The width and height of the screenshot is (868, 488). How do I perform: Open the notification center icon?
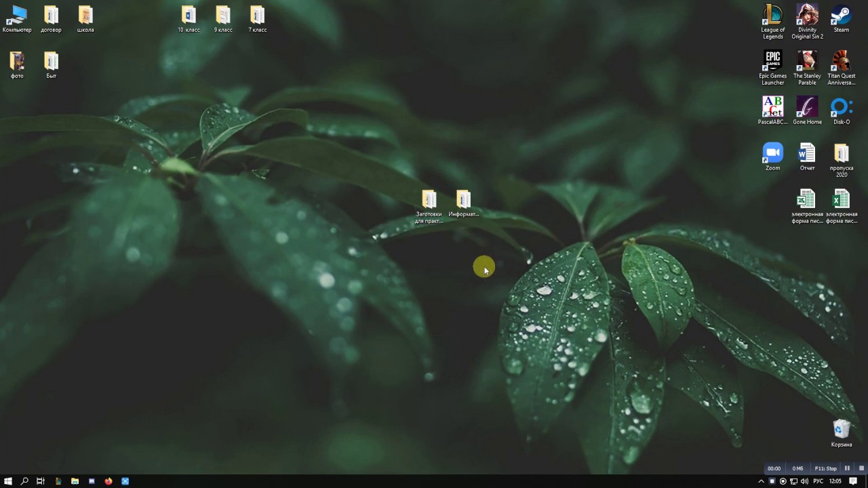point(854,481)
